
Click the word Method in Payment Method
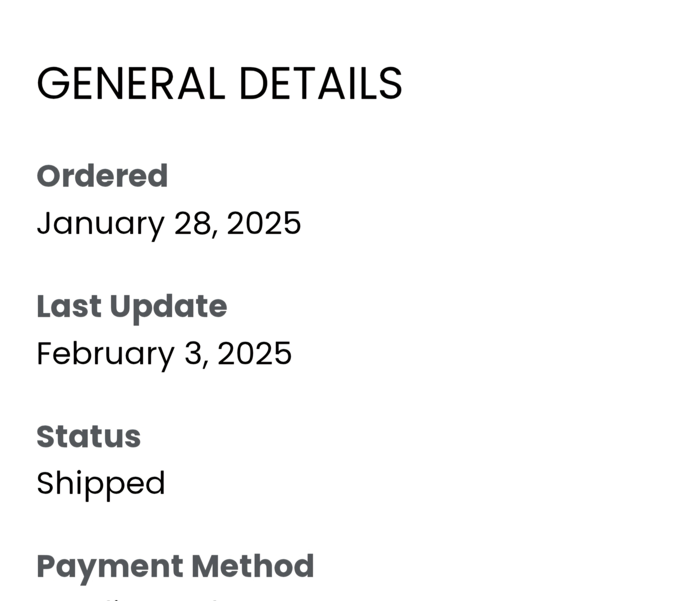[253, 566]
